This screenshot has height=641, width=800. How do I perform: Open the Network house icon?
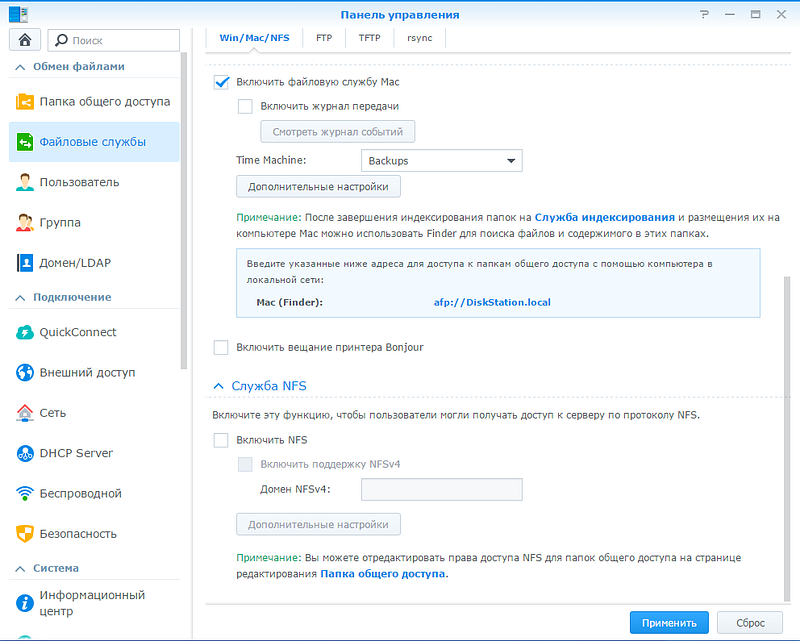pos(24,413)
